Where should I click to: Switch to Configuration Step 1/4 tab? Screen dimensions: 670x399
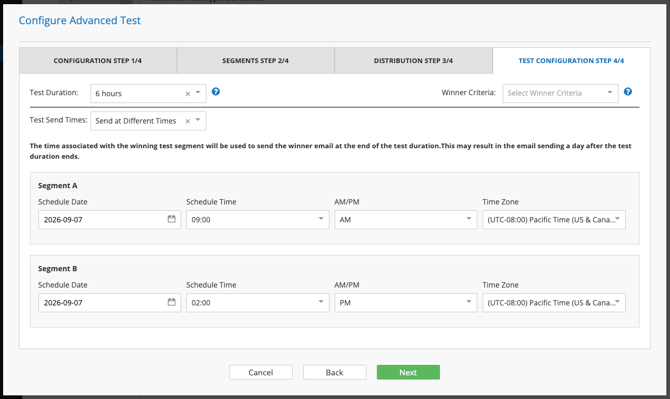(x=98, y=61)
